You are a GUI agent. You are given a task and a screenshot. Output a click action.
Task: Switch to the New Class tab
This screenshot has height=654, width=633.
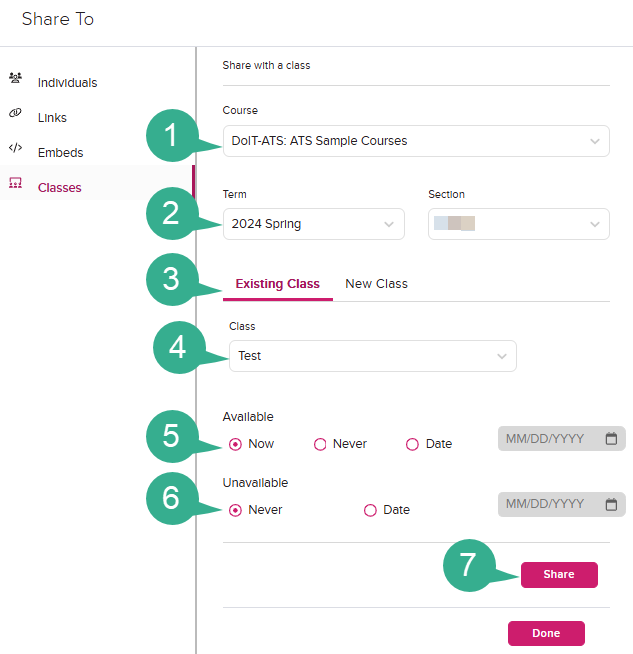[x=377, y=284]
